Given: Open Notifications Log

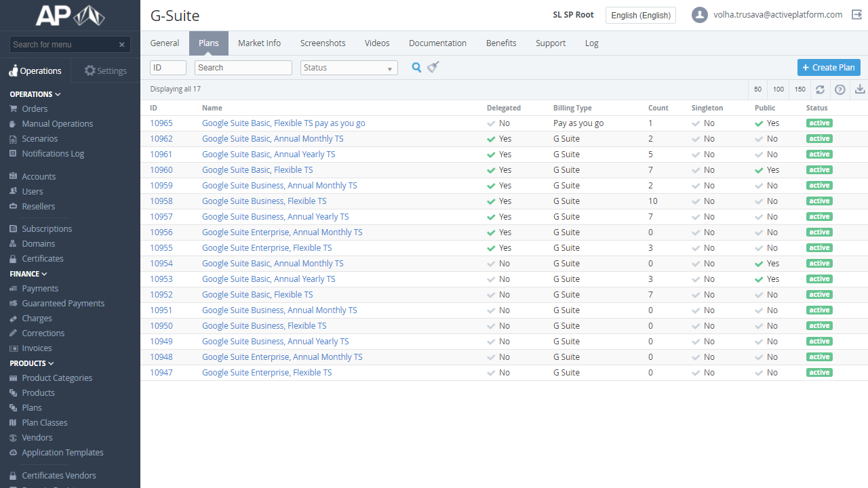Looking at the screenshot, I should [x=53, y=153].
